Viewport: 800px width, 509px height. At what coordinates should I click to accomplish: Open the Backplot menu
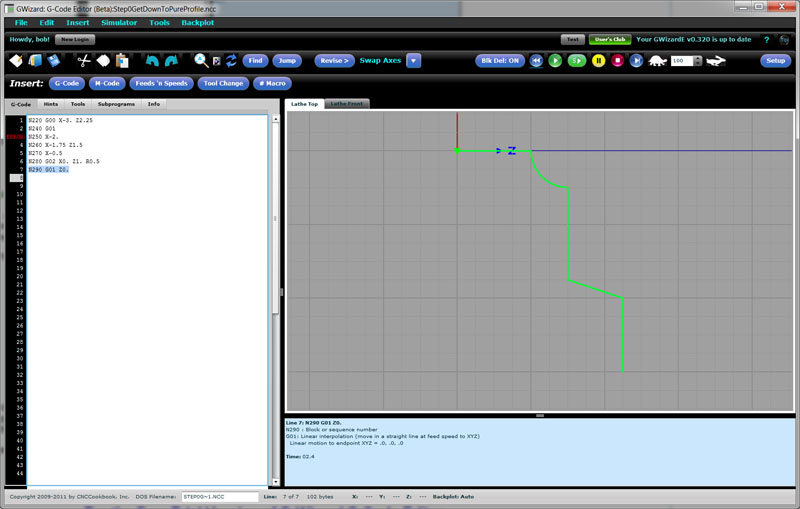click(197, 22)
